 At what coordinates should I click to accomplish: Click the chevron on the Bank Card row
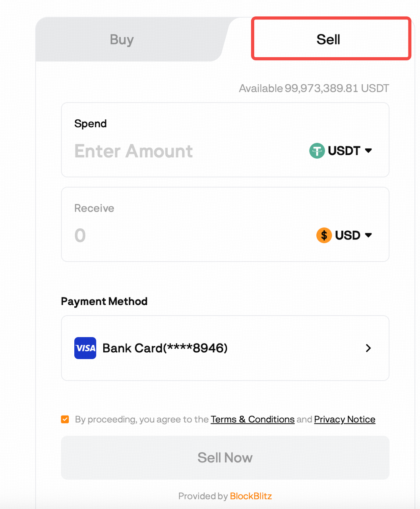point(368,348)
